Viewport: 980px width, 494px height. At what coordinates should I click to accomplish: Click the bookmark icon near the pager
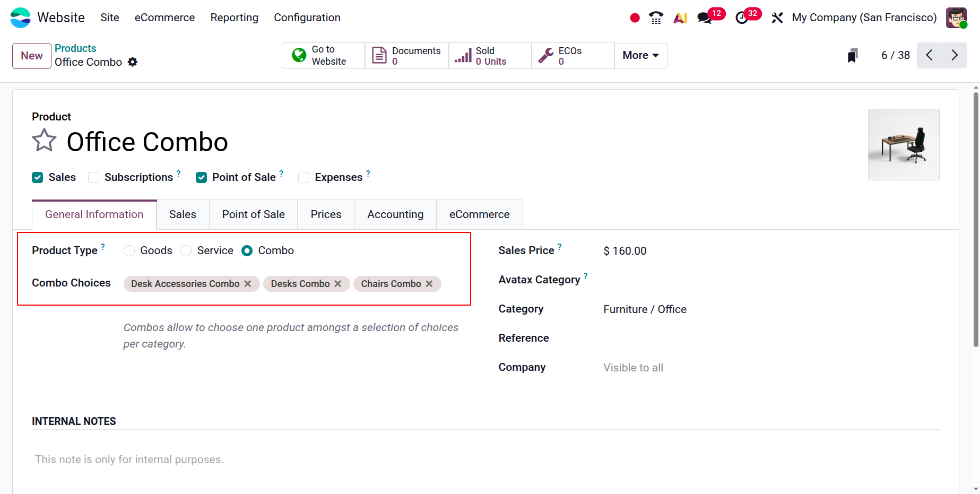tap(853, 56)
